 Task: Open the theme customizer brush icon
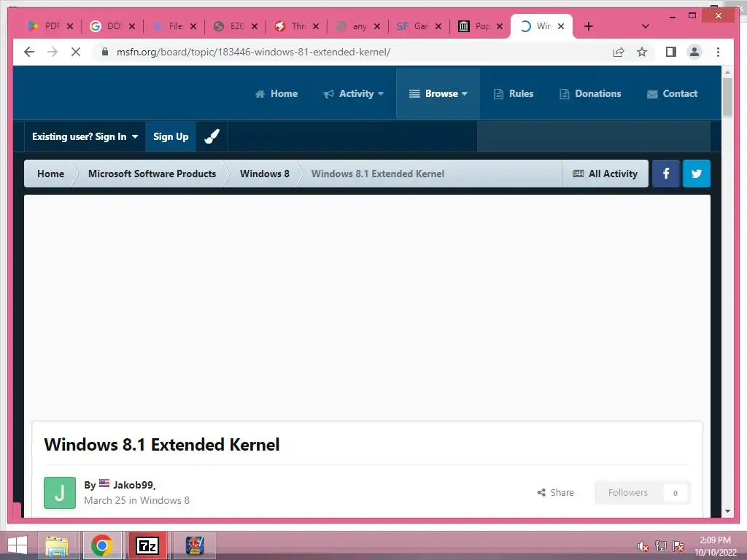(212, 136)
